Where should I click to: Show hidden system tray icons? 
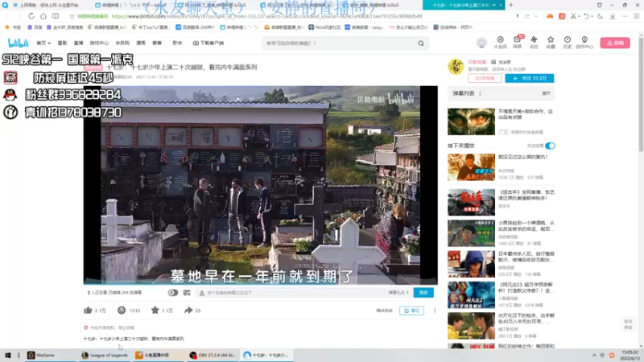pos(594,355)
